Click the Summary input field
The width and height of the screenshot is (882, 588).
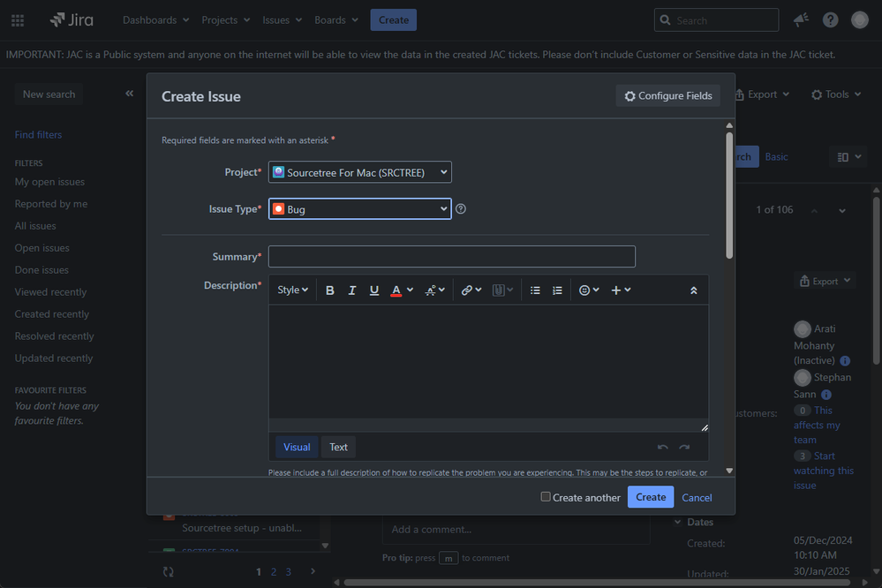tap(452, 257)
